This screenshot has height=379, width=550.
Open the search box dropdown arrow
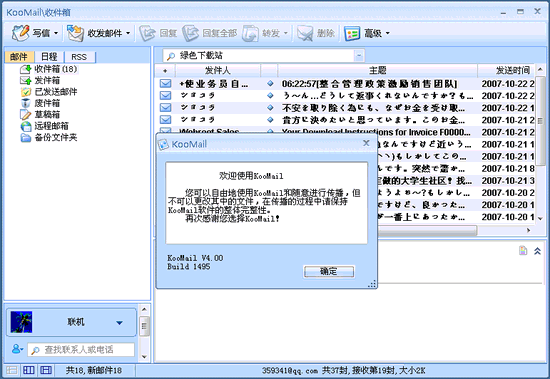click(x=359, y=55)
